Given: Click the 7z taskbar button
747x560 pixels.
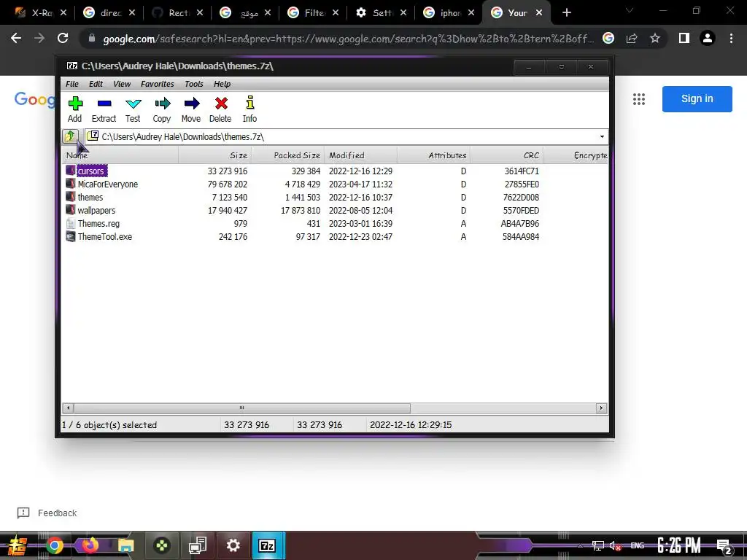Looking at the screenshot, I should click(268, 545).
